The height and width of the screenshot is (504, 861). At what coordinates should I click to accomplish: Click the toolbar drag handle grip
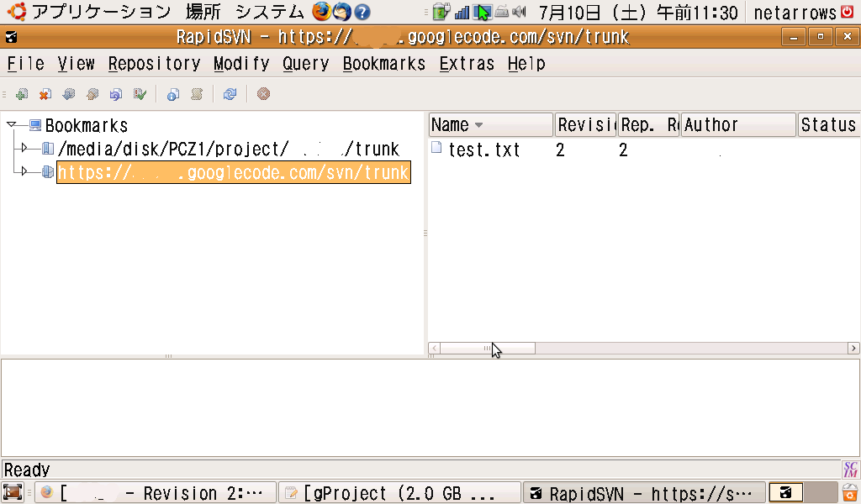[4, 94]
